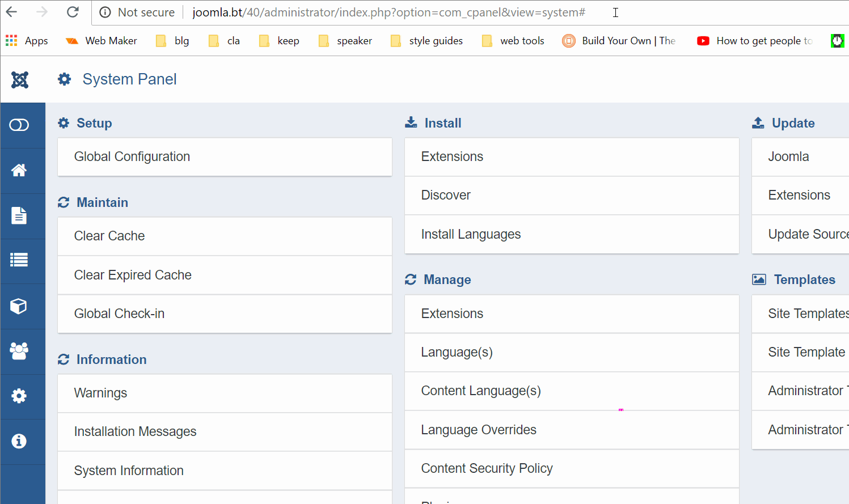Open Clear Cache
This screenshot has width=849, height=504.
tap(225, 236)
